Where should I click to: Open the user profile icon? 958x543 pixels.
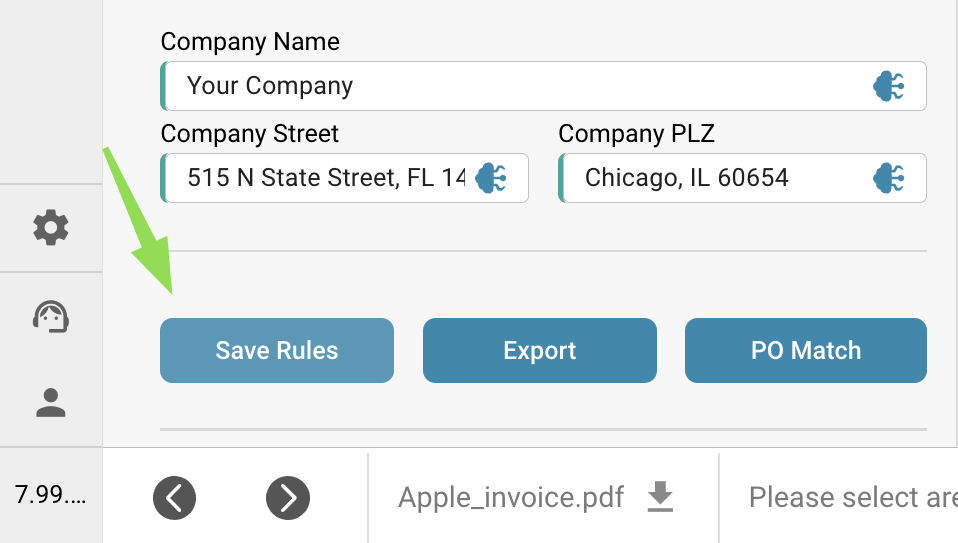pyautogui.click(x=51, y=402)
